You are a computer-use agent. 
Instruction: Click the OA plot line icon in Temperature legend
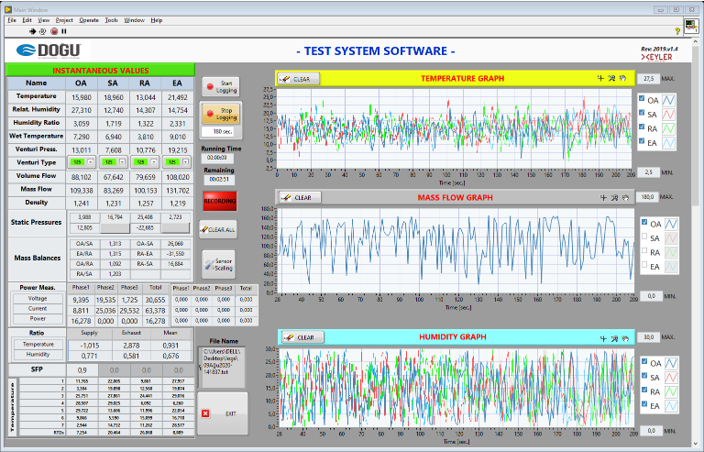tap(669, 100)
